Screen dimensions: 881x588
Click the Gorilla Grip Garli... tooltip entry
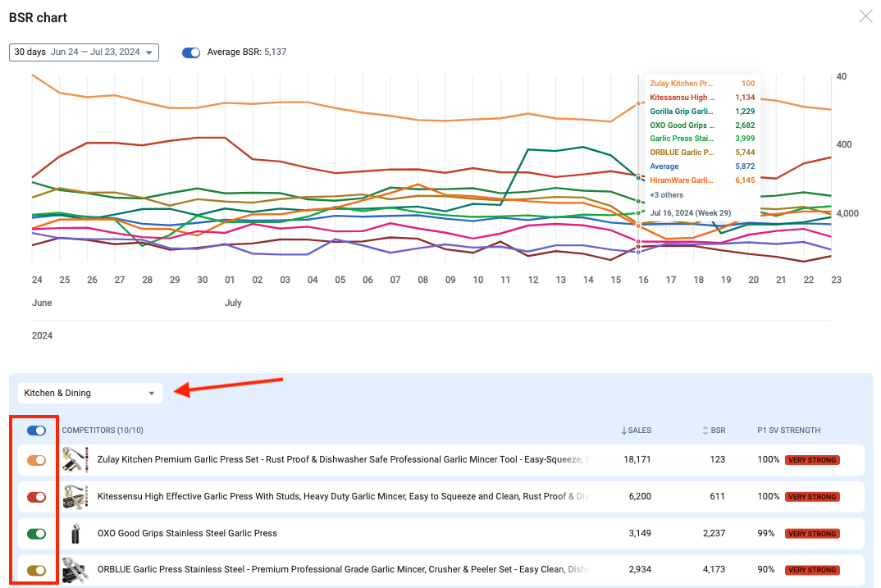click(x=702, y=112)
